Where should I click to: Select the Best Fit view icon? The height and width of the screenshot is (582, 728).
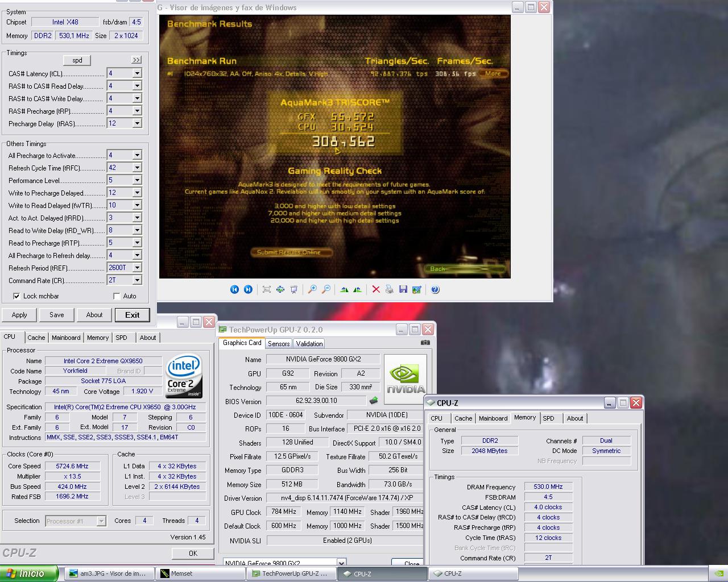tap(266, 289)
